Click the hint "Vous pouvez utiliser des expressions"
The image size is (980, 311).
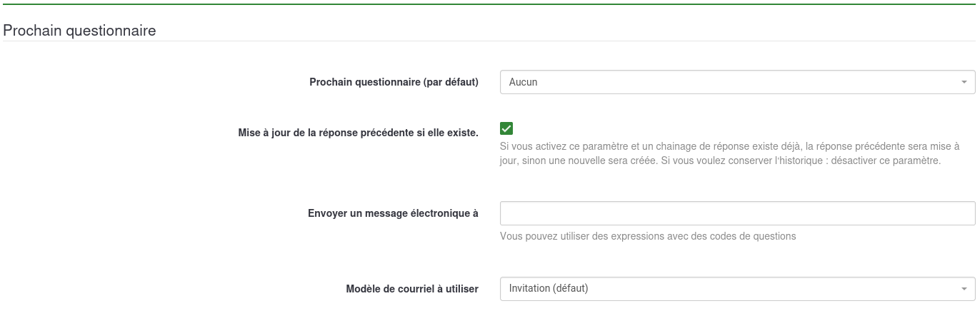pyautogui.click(x=648, y=235)
